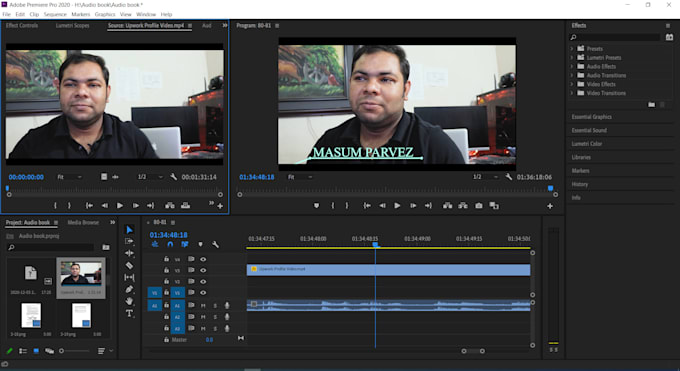Select the Pen tool
This screenshot has height=371, width=680.
(x=129, y=289)
